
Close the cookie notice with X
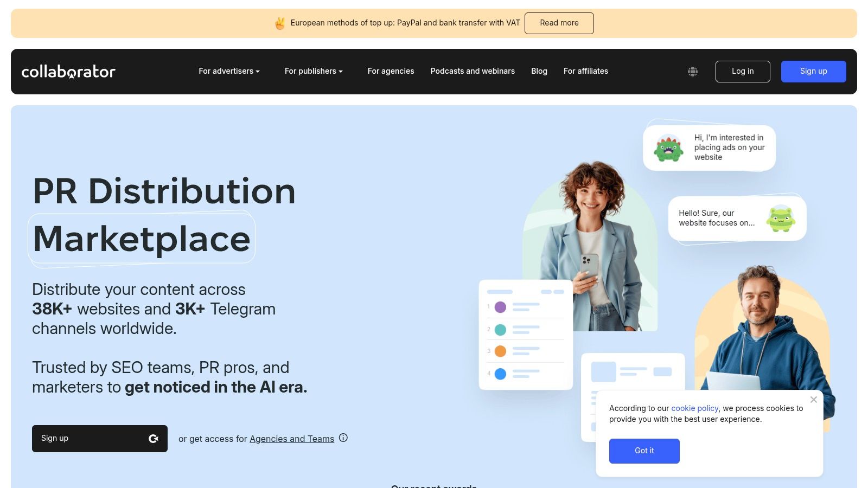(x=813, y=400)
